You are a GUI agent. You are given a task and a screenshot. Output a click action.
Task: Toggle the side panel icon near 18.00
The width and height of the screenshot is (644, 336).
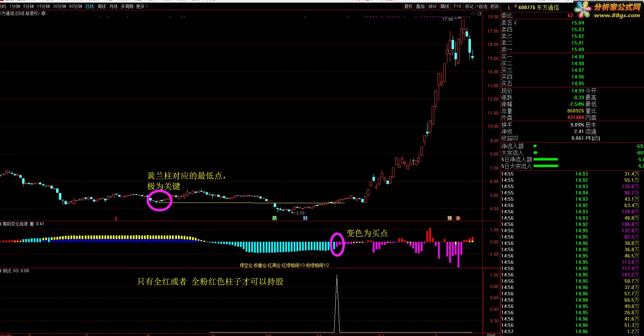[480, 14]
